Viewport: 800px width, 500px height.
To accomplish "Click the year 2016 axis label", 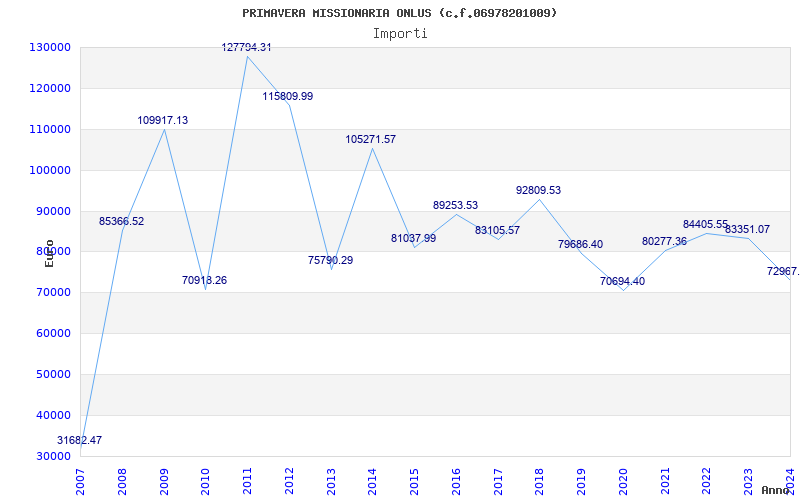I will (457, 482).
